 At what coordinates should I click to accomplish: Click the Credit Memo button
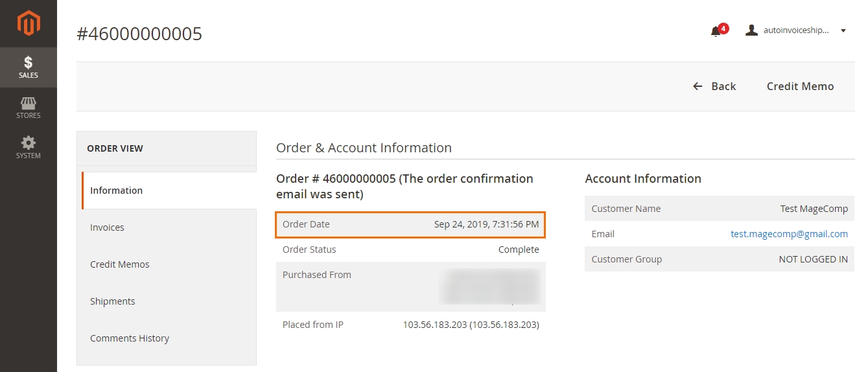click(800, 86)
